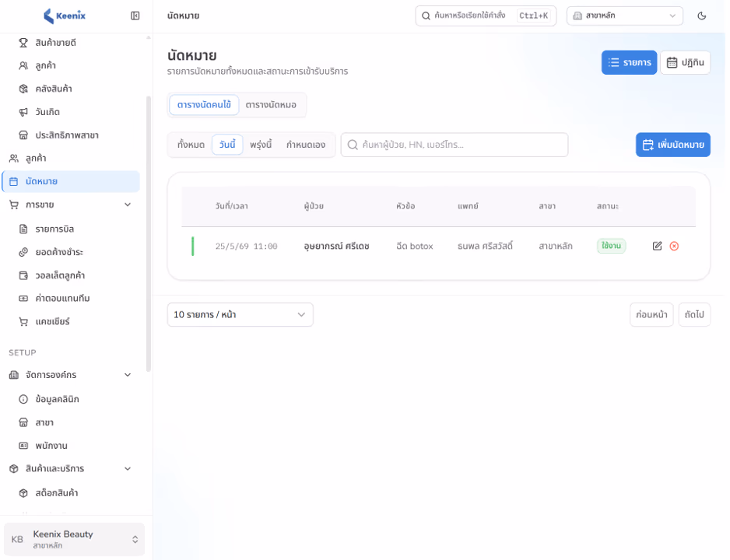Open the สาขาหลัก branch dropdown

coord(624,16)
